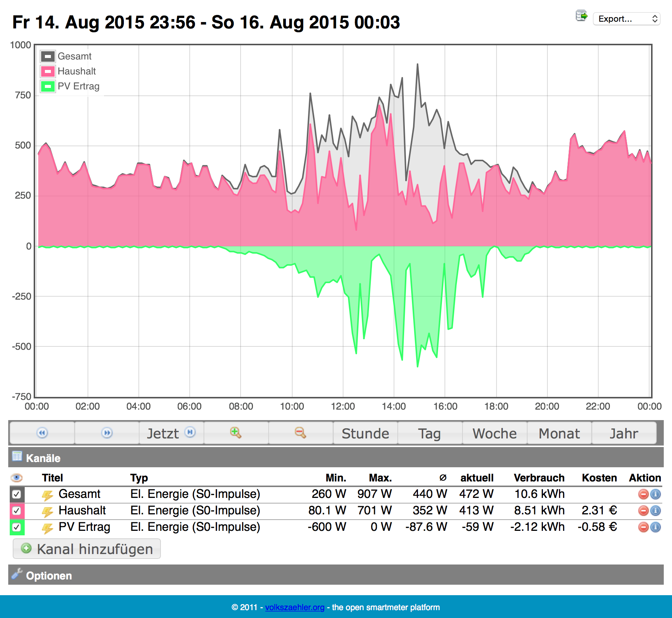Uncheck the PV Ertrag channel checkbox
672x618 pixels.
[16, 527]
